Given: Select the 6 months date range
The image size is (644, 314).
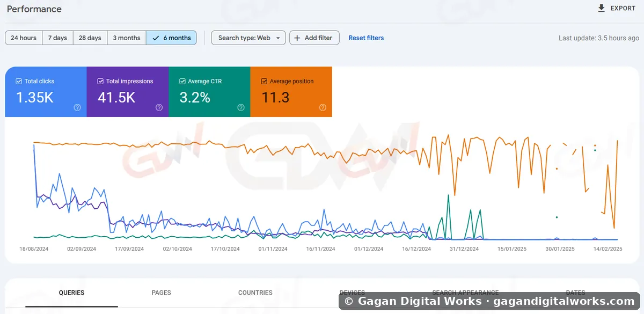Looking at the screenshot, I should pyautogui.click(x=171, y=38).
